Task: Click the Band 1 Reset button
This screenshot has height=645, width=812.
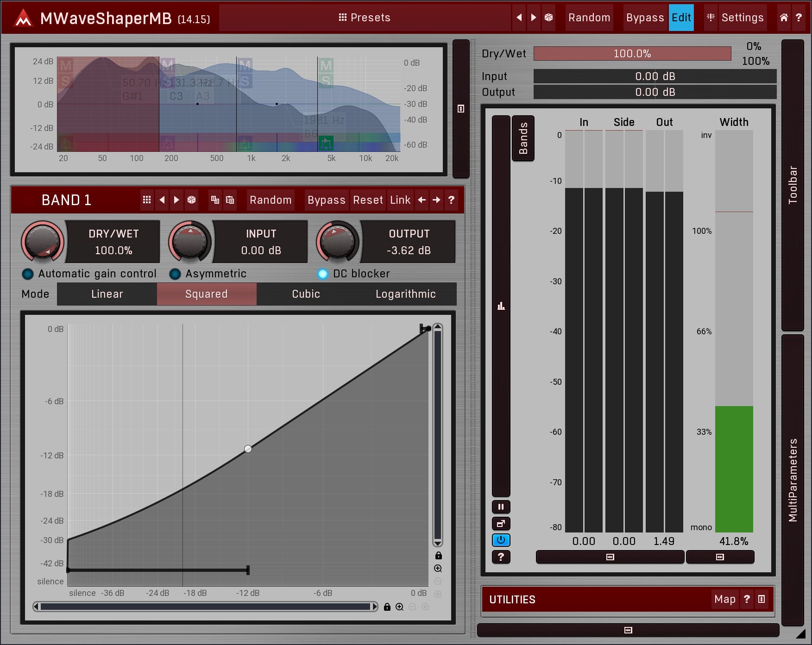Action: click(x=368, y=200)
